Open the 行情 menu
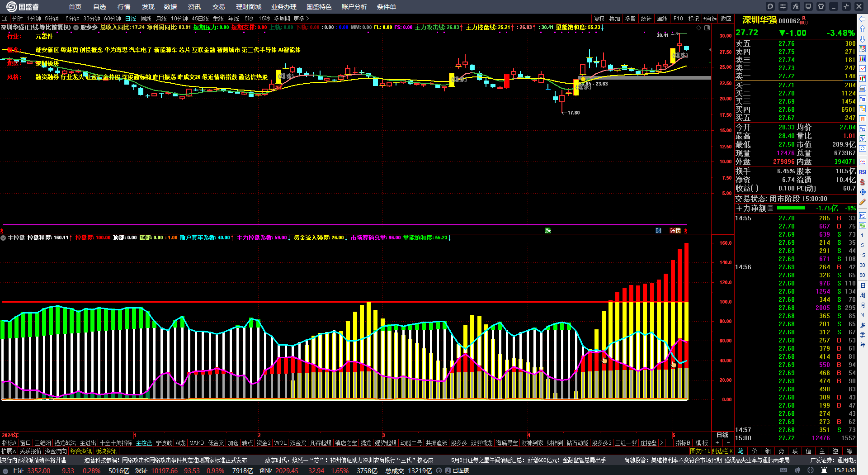 click(124, 7)
